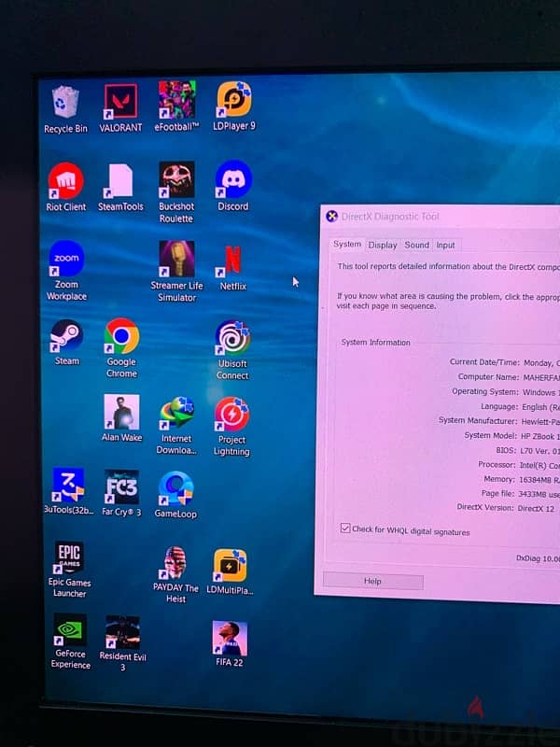Click the 'BIOS:' label text

coord(505,450)
